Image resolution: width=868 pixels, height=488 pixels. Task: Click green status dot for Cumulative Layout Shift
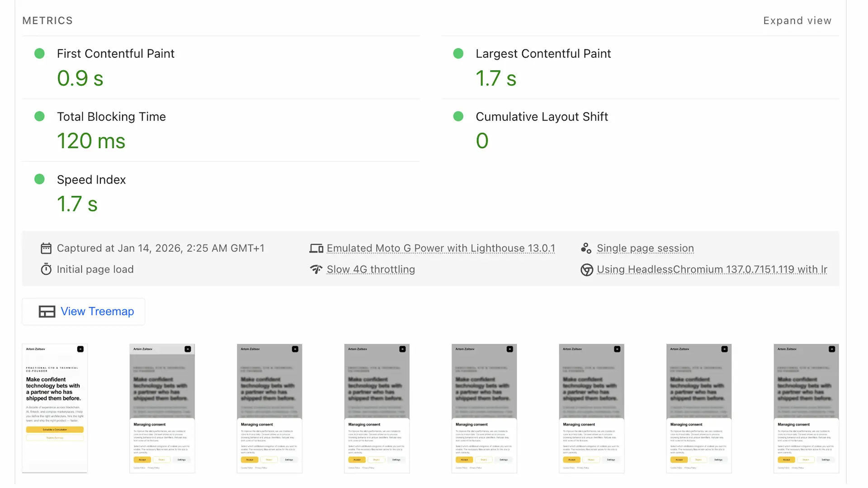[x=458, y=116]
